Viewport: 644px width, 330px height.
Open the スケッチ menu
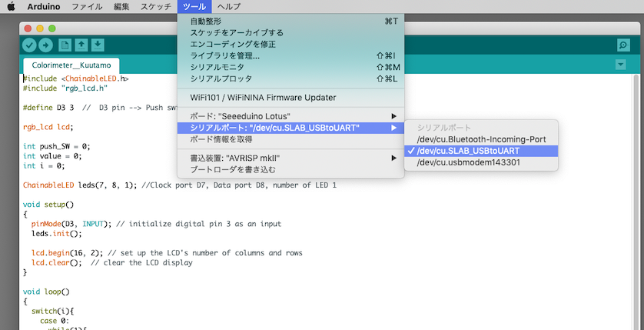point(156,6)
